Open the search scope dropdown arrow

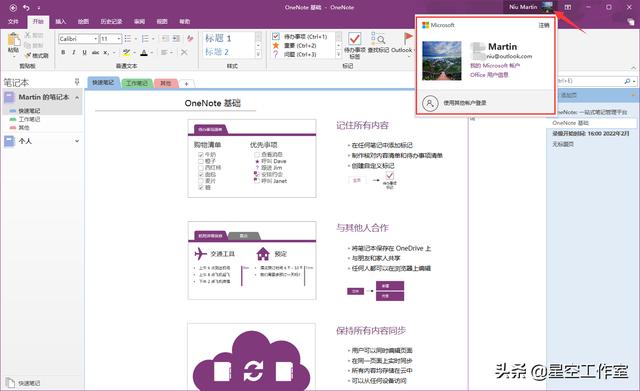pos(633,82)
